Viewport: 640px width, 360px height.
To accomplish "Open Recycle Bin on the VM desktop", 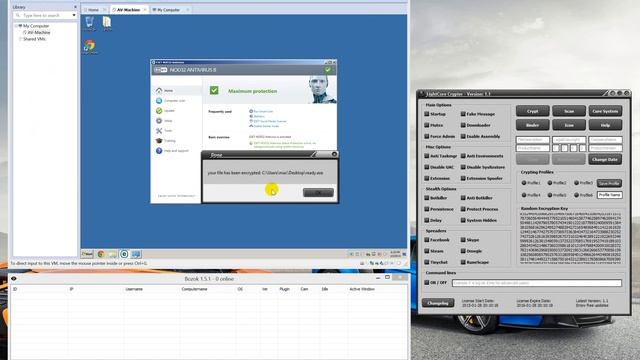I will 89,23.
